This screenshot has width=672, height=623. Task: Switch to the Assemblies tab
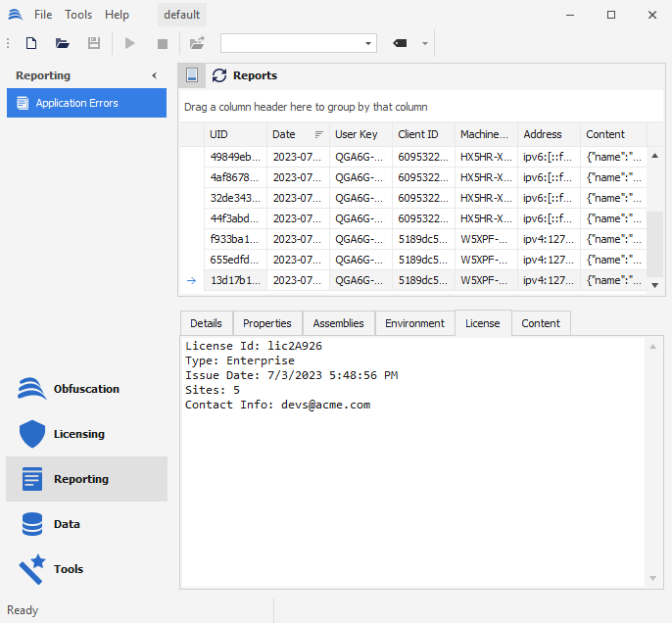click(338, 323)
